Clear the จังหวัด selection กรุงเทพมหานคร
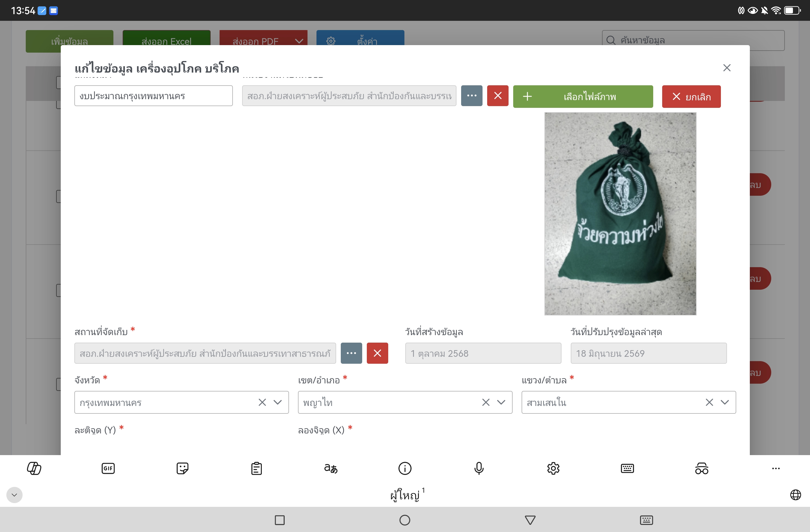The width and height of the screenshot is (810, 532). click(262, 402)
